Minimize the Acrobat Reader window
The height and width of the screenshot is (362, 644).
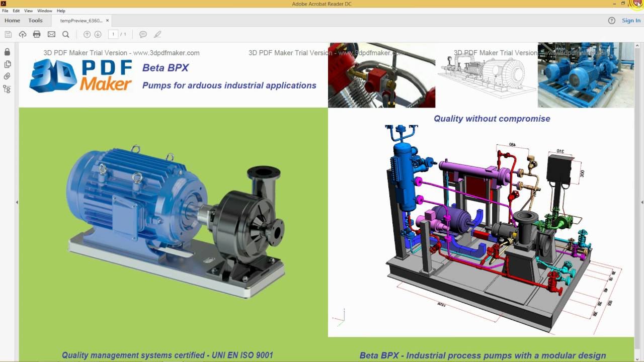tap(614, 4)
